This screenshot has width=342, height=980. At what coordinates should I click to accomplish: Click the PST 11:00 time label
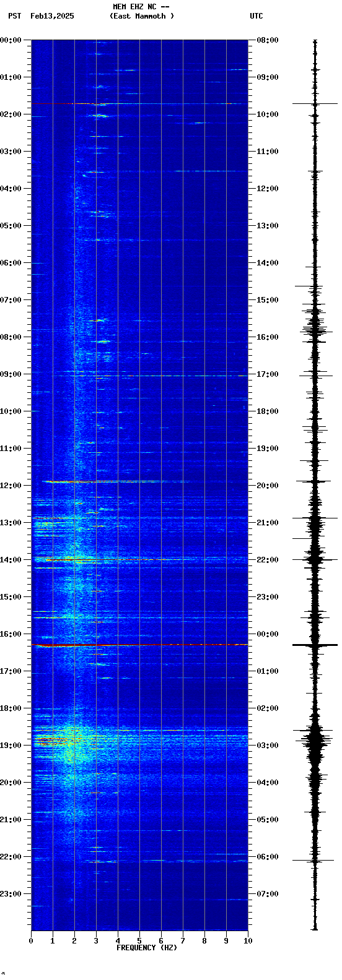pos(11,449)
